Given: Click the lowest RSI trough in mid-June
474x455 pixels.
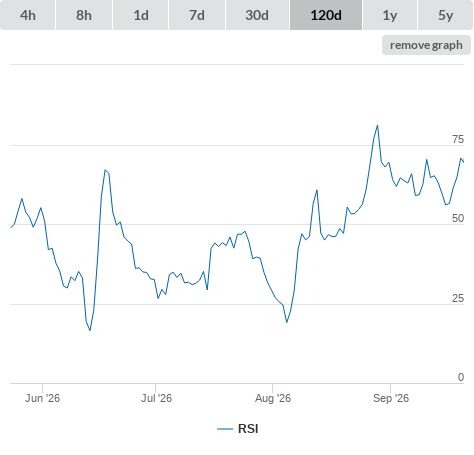Looking at the screenshot, I should pos(90,330).
